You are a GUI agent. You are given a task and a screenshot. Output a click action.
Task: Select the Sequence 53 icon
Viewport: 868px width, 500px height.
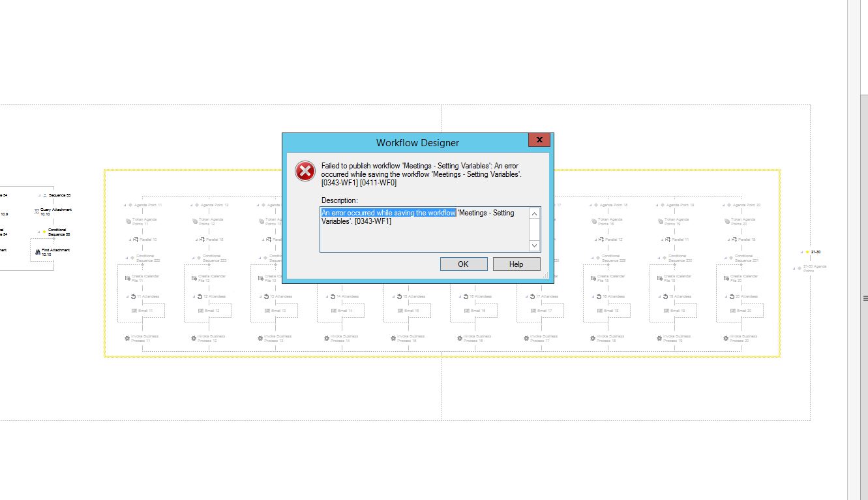pyautogui.click(x=44, y=195)
